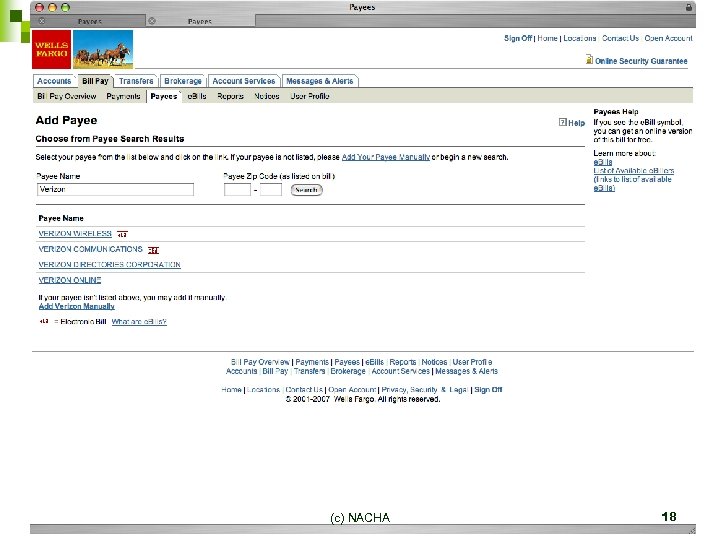
Task: Click eBill icon beside Verizon Communications
Action: 153,250
